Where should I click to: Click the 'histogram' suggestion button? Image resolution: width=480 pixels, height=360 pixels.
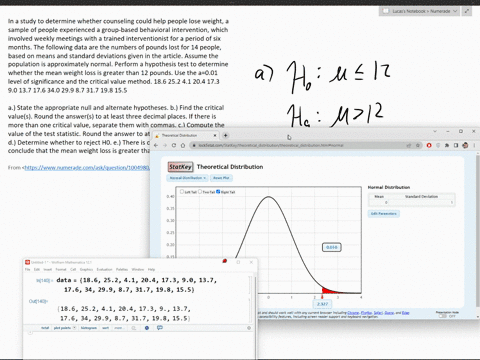pyautogui.click(x=89, y=328)
